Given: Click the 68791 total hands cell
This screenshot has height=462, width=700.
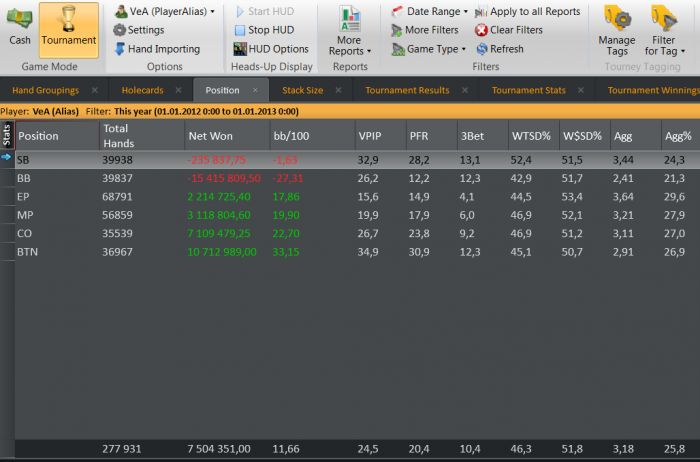Looking at the screenshot, I should click(x=117, y=196).
